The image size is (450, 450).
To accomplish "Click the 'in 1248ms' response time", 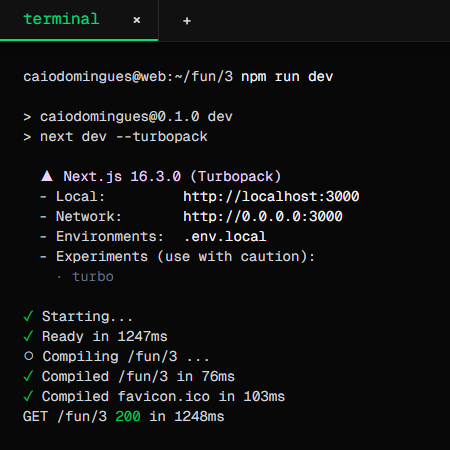I will (187, 417).
